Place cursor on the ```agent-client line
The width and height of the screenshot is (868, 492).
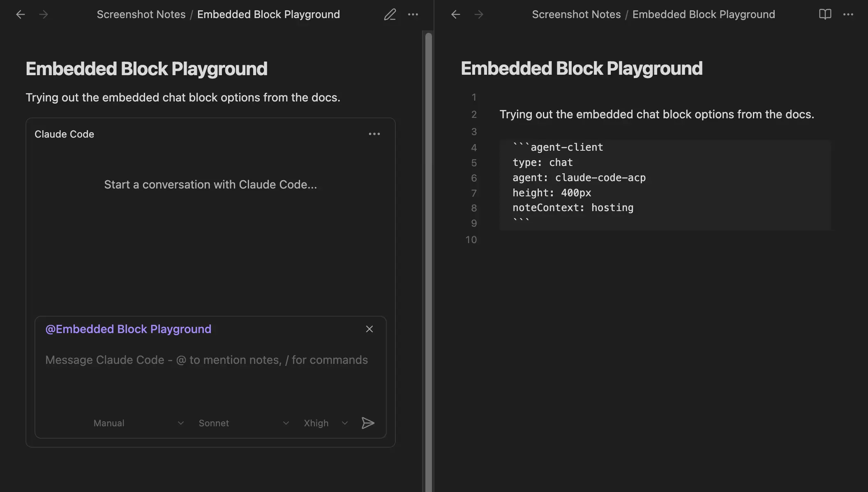[558, 147]
